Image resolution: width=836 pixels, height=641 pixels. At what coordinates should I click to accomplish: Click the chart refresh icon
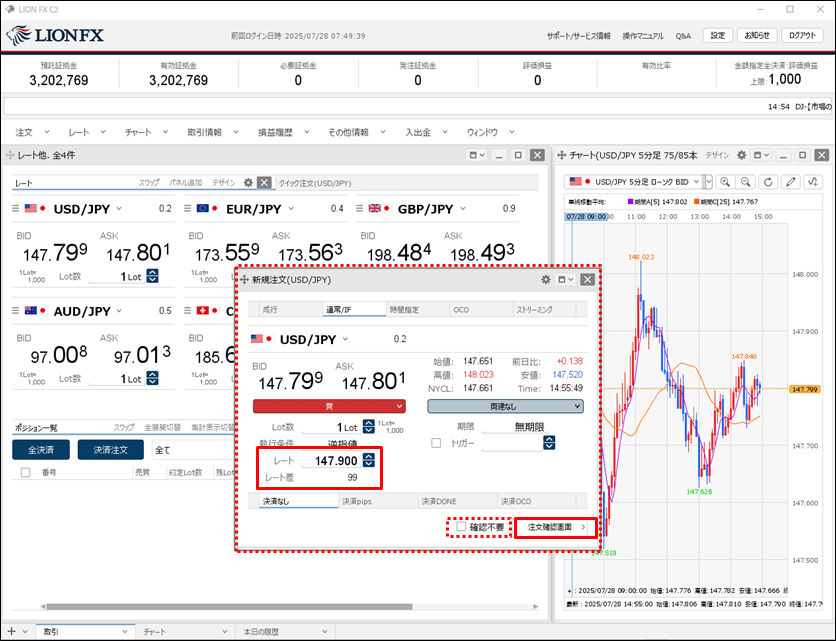(x=768, y=182)
